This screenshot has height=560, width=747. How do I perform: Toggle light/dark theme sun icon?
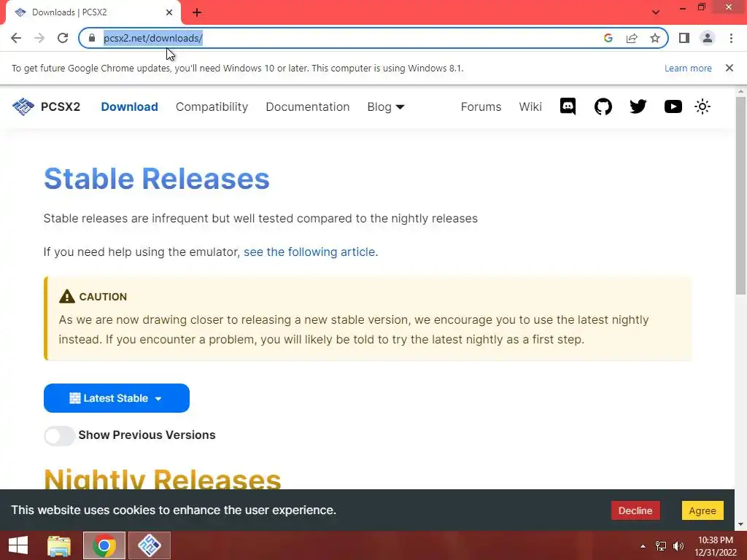703,106
